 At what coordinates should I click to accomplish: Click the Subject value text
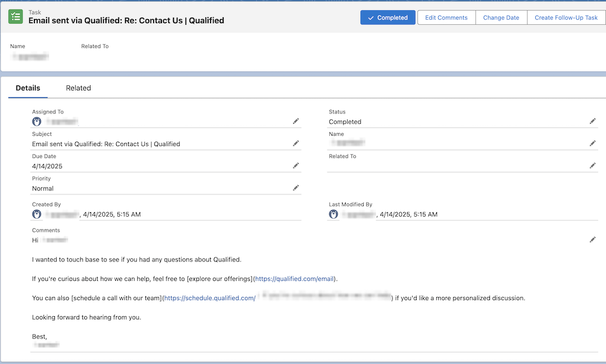point(106,144)
